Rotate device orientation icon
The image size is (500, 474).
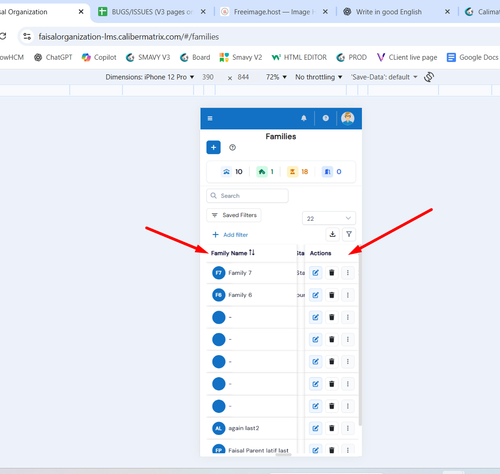click(x=429, y=77)
